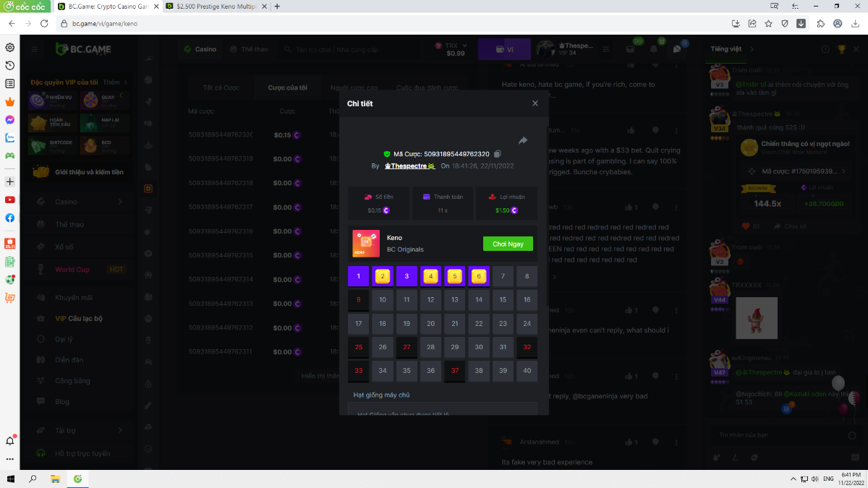The height and width of the screenshot is (488, 868).
Task: Close the Chi tiết dialog
Action: [535, 103]
